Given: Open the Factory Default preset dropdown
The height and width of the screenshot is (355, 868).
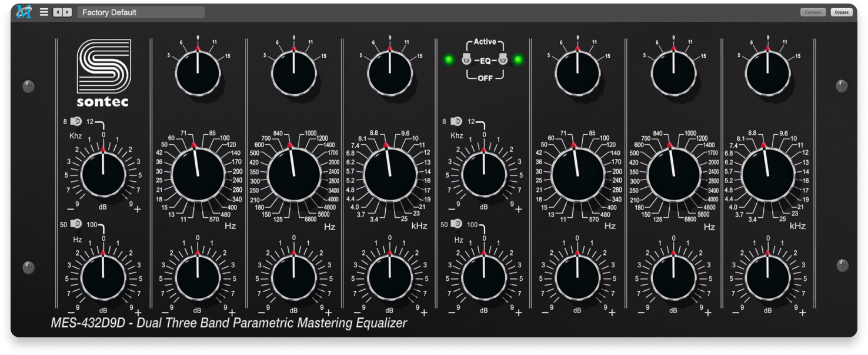Looking at the screenshot, I should coord(141,12).
